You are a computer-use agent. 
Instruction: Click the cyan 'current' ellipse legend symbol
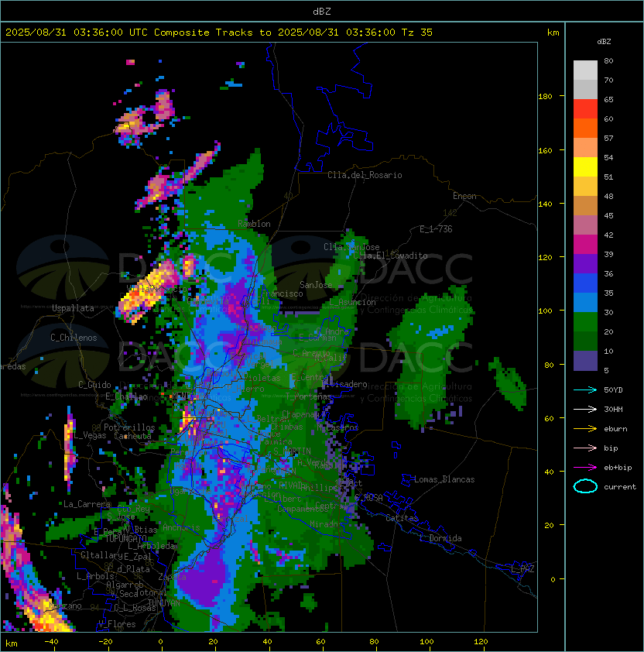(x=585, y=486)
